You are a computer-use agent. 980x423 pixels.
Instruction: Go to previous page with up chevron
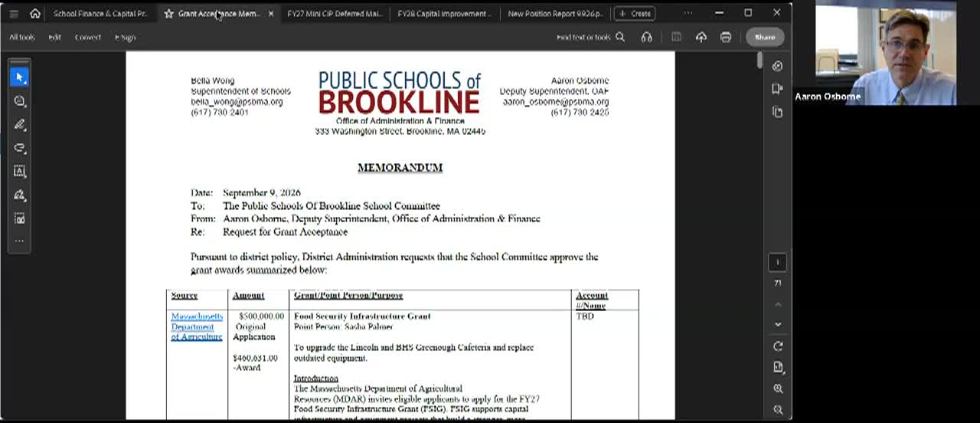coord(778,304)
